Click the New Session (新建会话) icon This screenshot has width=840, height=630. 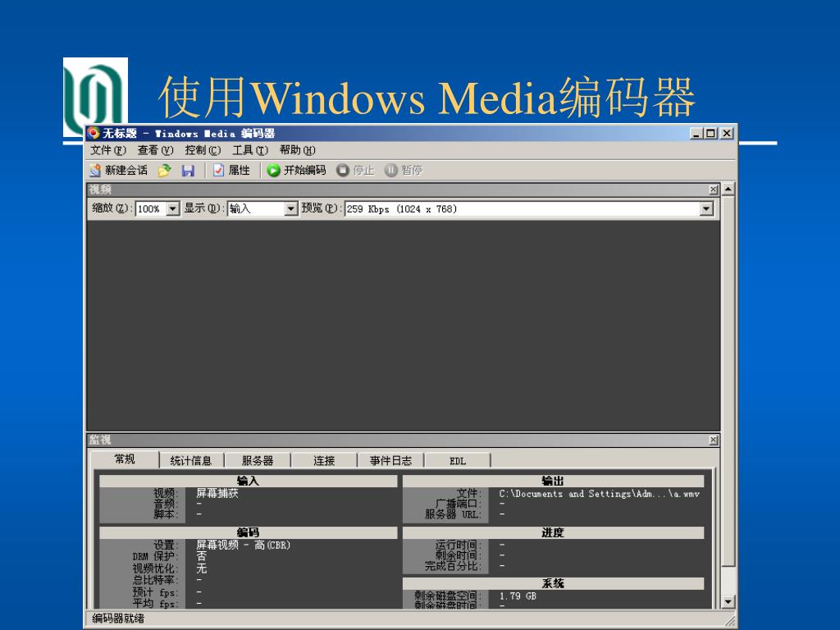(95, 171)
